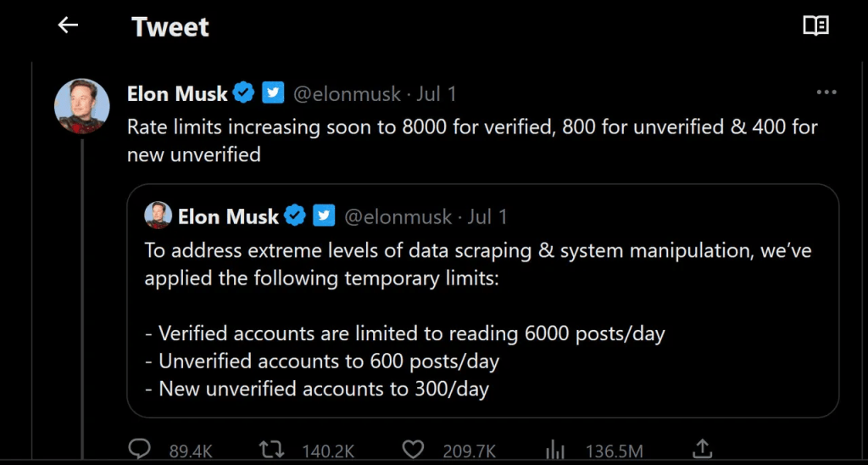Open reader view book icon
The image size is (868, 465).
tap(815, 25)
